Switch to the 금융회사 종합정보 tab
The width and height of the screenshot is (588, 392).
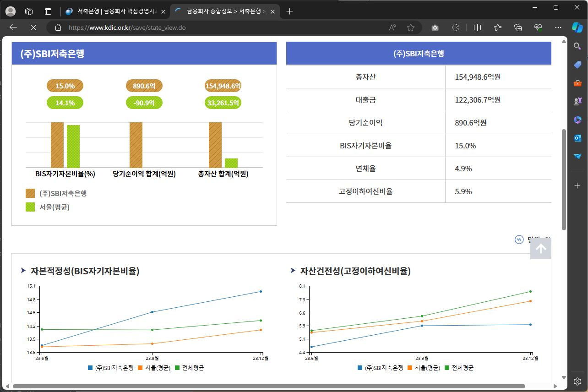tap(224, 11)
